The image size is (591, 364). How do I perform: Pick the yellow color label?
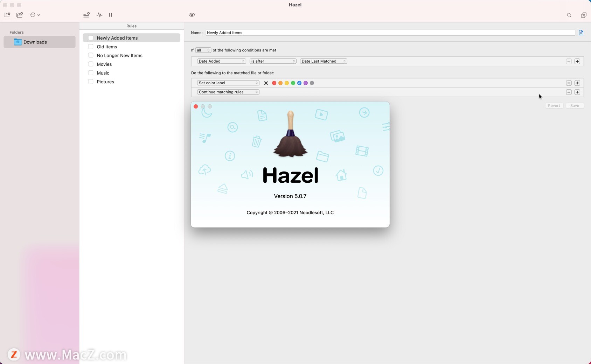[x=287, y=83]
